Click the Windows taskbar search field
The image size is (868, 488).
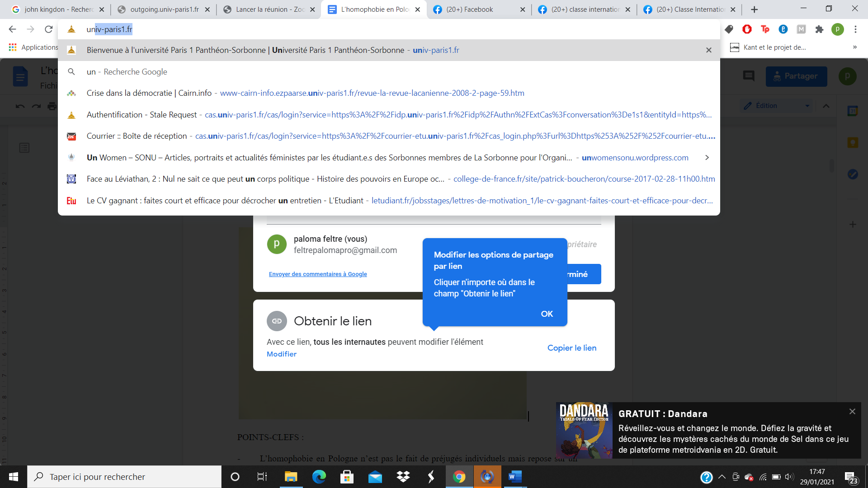124,477
